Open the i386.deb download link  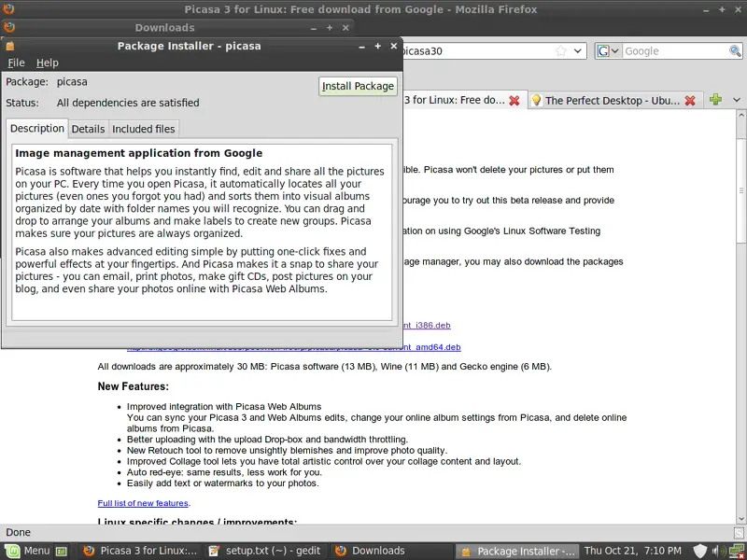click(427, 325)
